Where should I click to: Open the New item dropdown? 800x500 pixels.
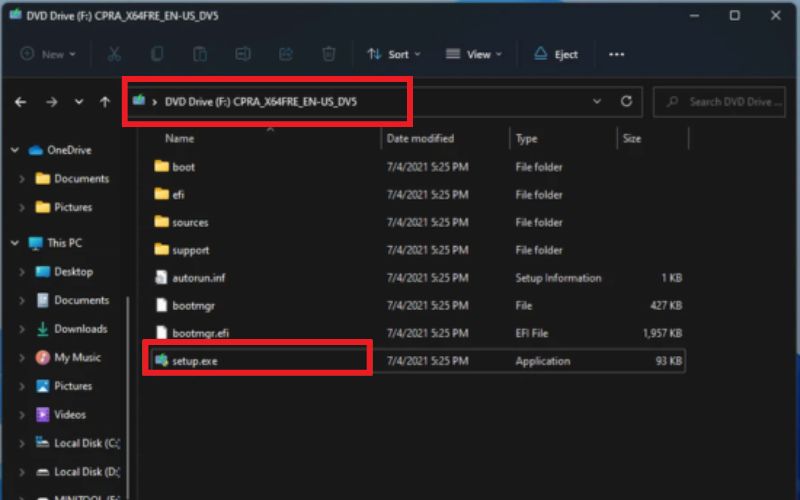(48, 54)
